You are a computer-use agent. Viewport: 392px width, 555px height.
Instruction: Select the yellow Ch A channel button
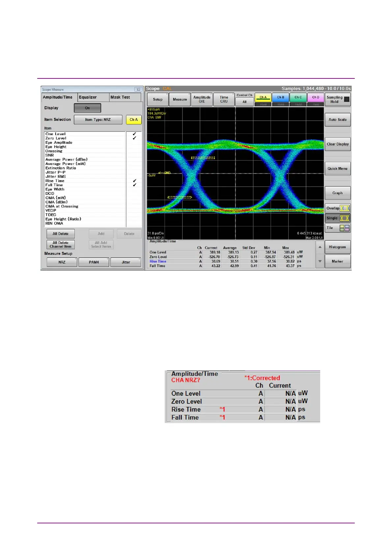click(x=263, y=98)
